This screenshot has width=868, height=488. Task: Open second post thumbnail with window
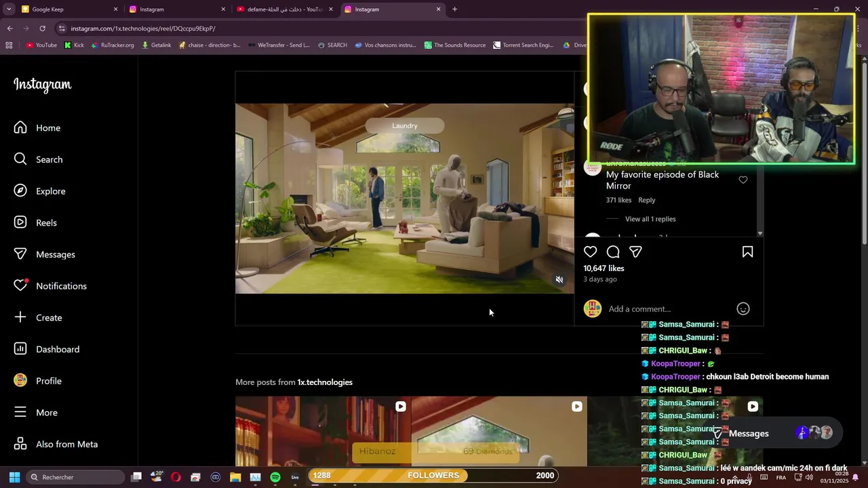499,431
